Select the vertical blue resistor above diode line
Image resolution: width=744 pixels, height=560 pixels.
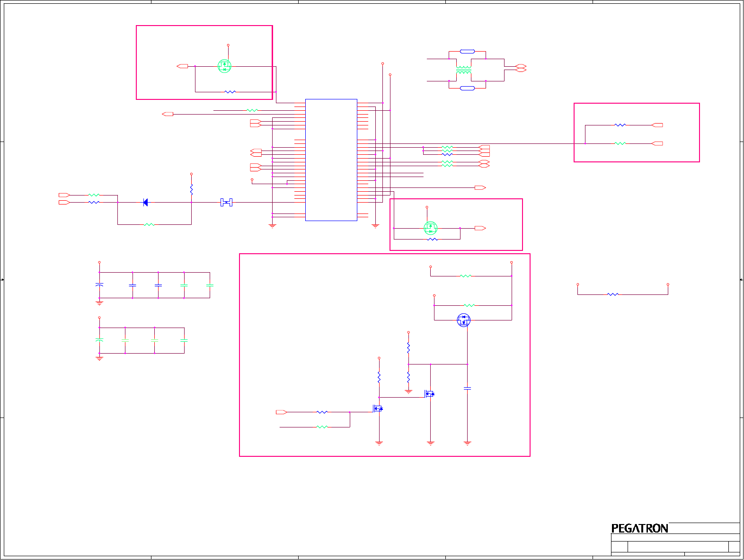click(191, 190)
